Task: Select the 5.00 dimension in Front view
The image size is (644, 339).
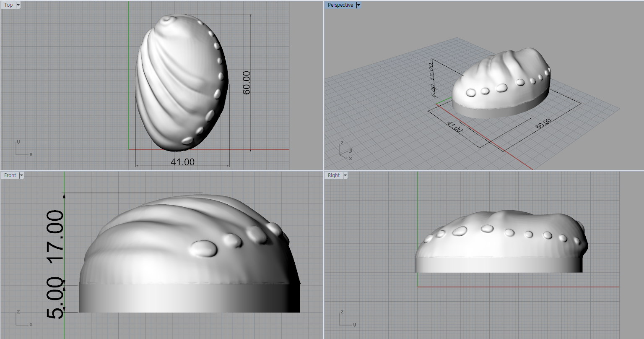Action: coord(55,297)
